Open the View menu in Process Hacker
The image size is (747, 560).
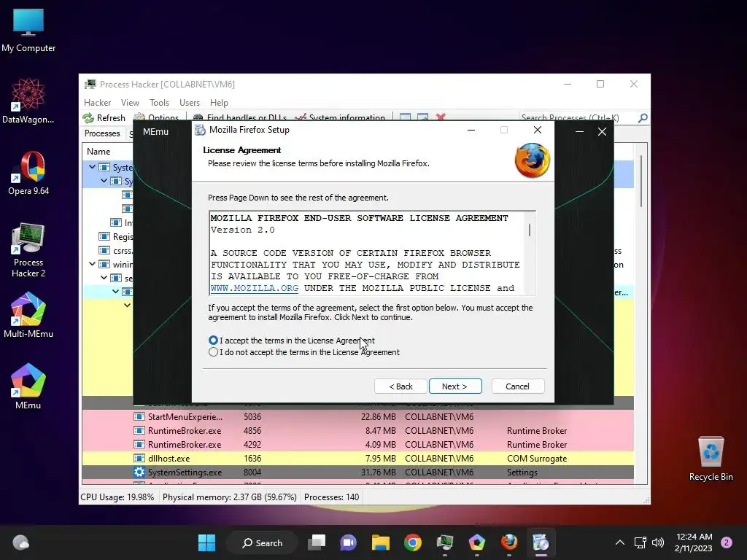coord(130,103)
